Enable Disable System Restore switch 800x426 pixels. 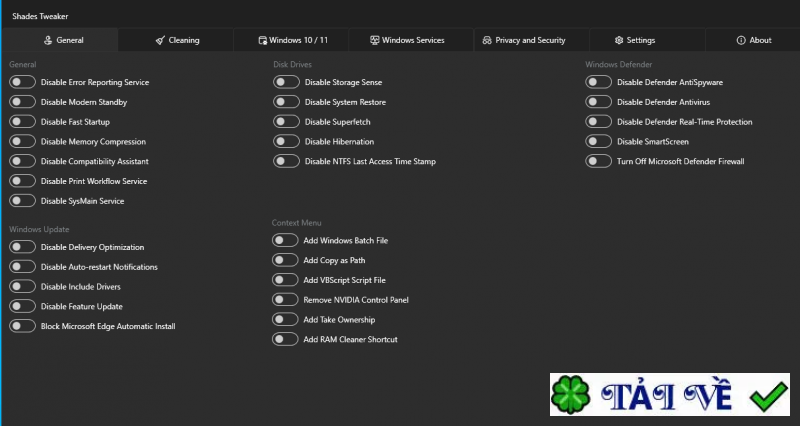point(286,102)
